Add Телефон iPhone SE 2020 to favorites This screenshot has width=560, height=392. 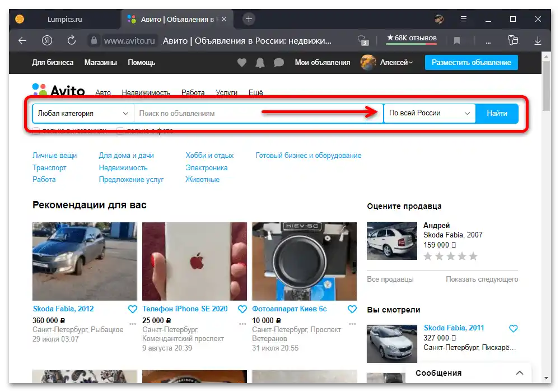click(242, 309)
